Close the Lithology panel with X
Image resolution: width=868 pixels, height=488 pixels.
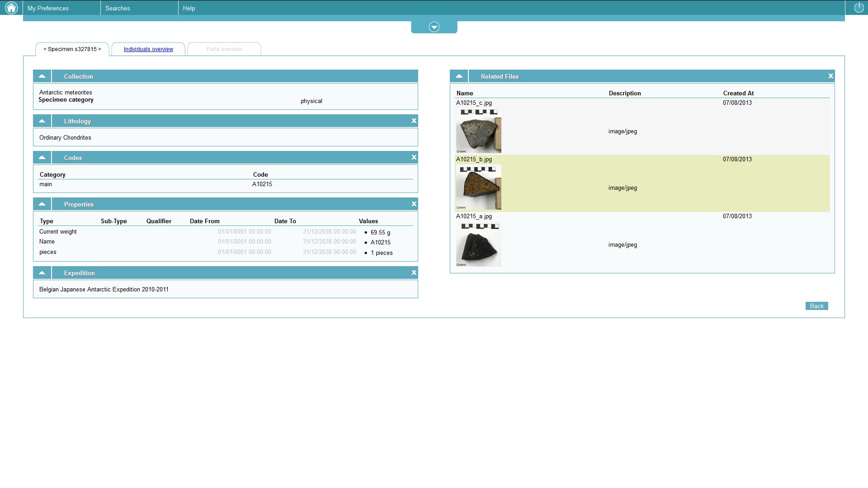pos(414,121)
